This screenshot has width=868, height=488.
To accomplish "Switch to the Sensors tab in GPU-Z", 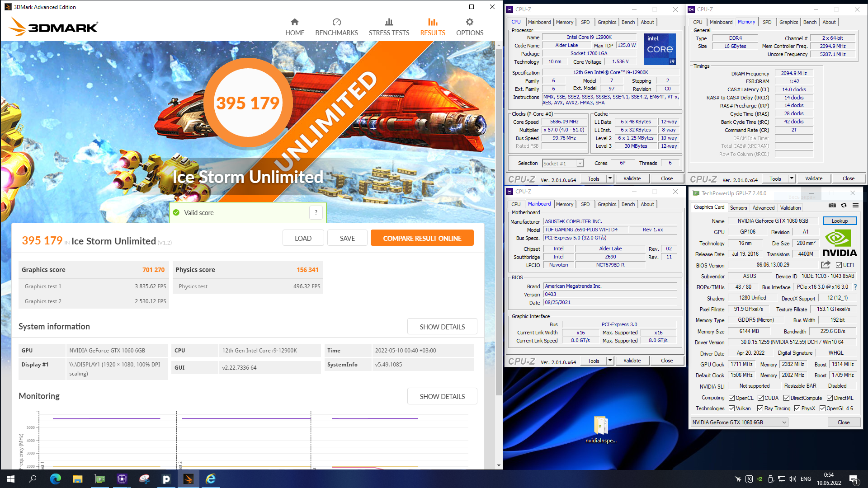I will tap(738, 208).
